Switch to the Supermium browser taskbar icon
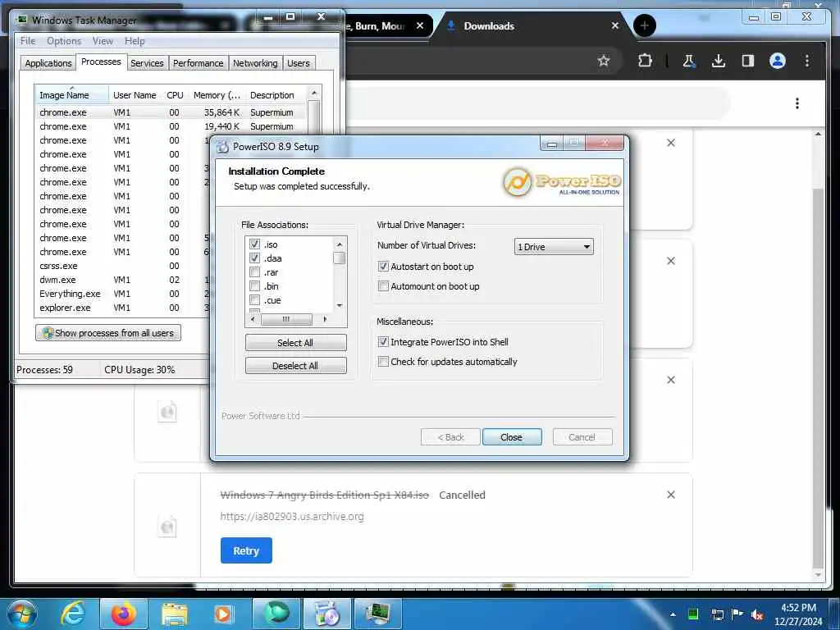Image resolution: width=840 pixels, height=630 pixels. coord(276,614)
